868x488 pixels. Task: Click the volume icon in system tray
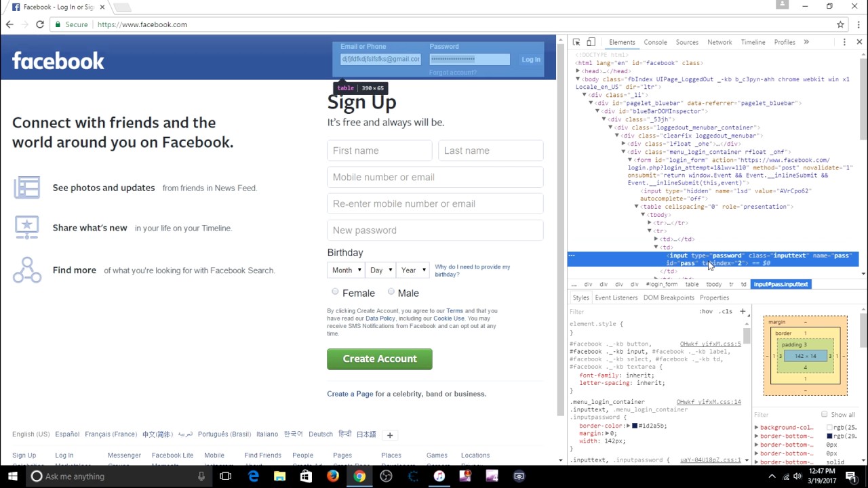(x=797, y=476)
